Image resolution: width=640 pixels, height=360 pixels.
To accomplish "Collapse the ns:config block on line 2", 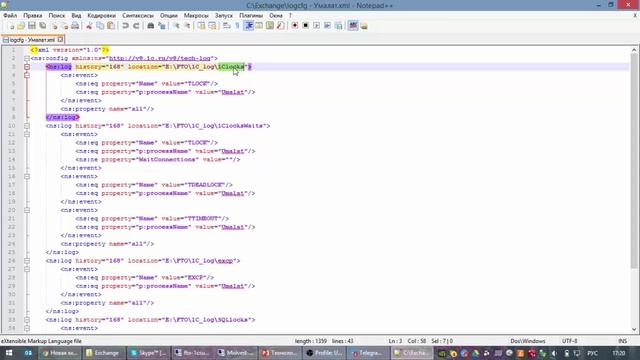I will click(27, 58).
